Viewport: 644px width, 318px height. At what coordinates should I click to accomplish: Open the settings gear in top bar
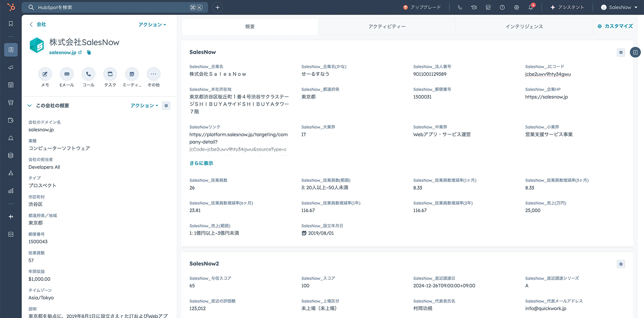tap(516, 7)
